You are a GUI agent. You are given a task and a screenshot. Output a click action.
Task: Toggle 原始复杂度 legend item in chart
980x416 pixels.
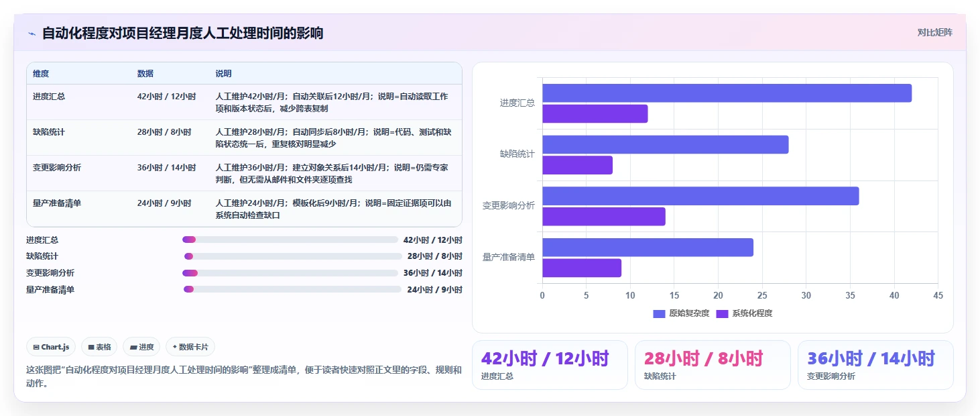pos(681,313)
